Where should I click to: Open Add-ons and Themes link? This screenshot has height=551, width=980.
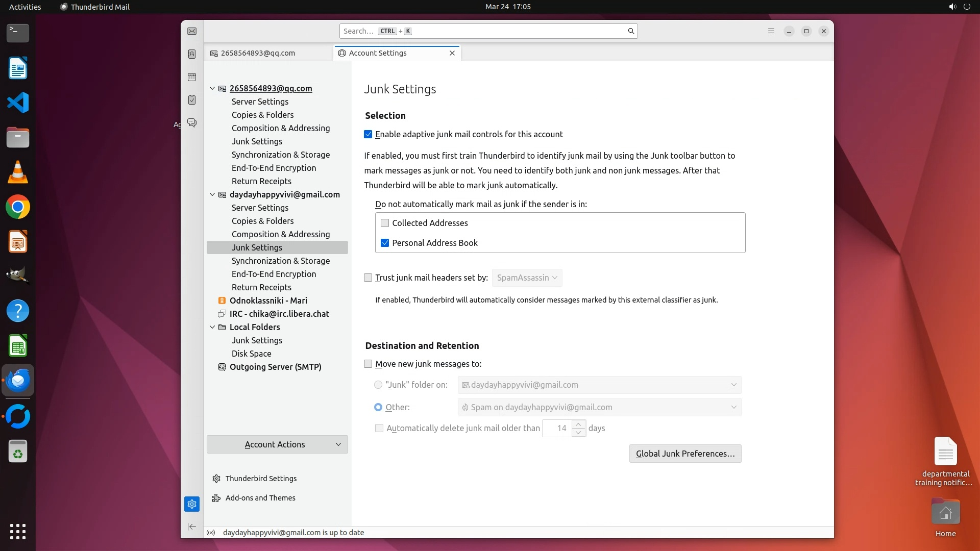click(260, 498)
